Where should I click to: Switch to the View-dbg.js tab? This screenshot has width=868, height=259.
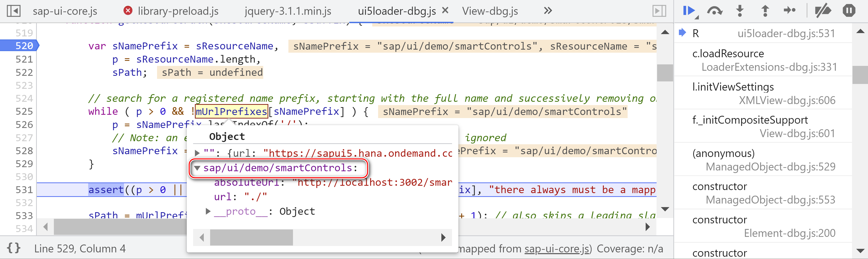(x=490, y=11)
